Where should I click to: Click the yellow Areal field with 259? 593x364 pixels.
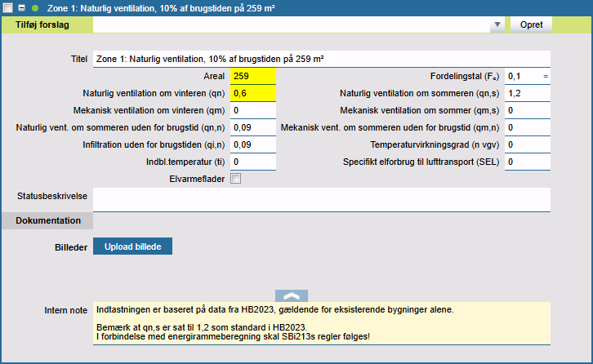coord(253,76)
